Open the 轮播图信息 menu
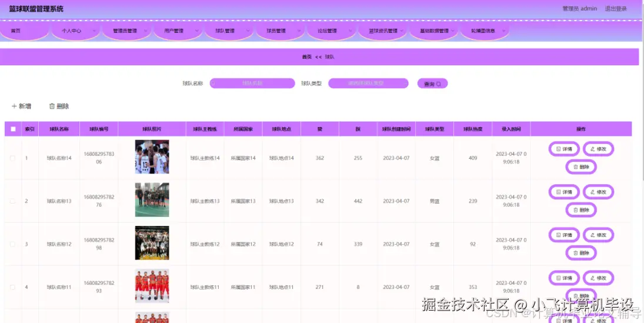The width and height of the screenshot is (644, 323). pyautogui.click(x=485, y=31)
